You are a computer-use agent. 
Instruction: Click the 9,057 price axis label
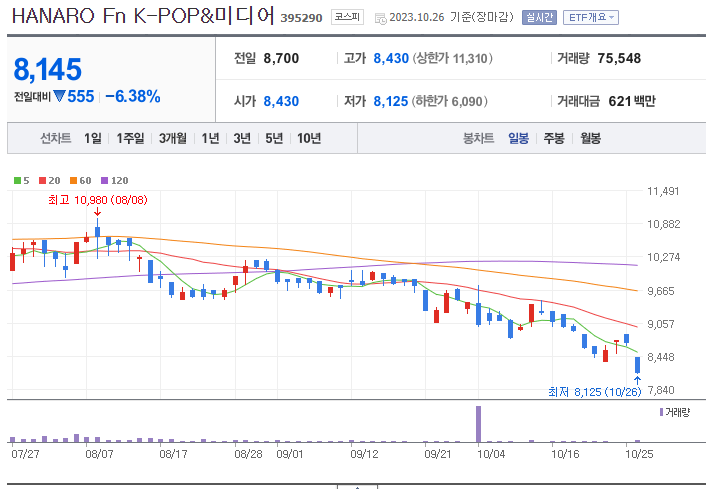[661, 324]
